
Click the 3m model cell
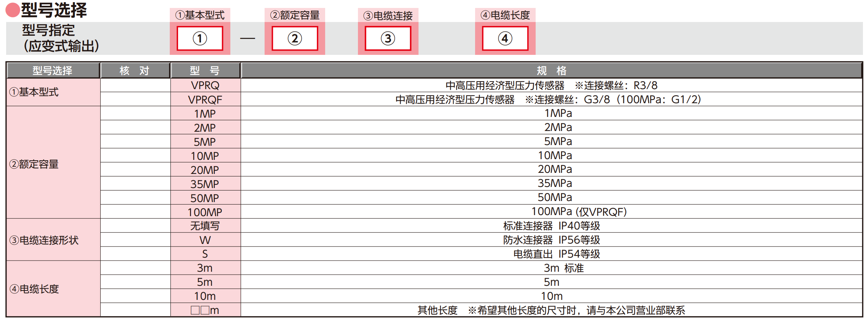205,268
